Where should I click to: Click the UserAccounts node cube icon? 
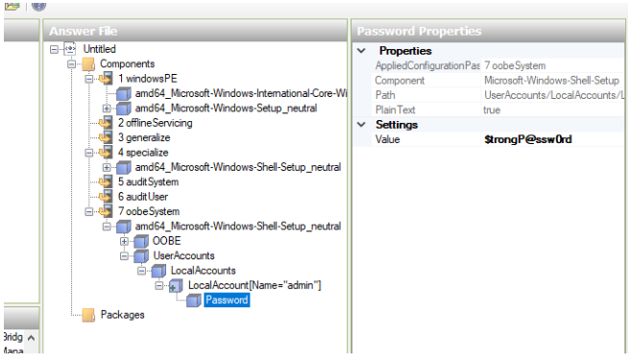point(141,255)
